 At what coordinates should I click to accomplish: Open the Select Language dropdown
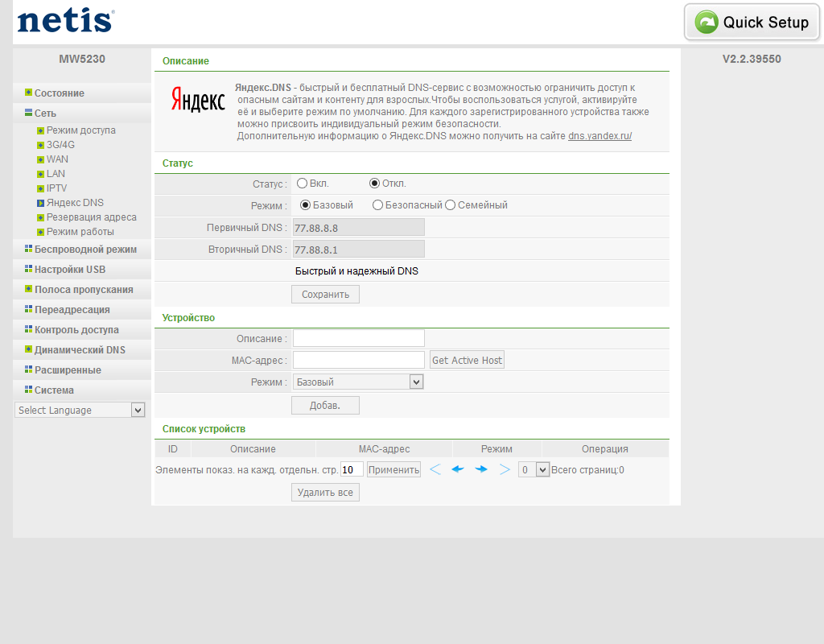pyautogui.click(x=80, y=410)
